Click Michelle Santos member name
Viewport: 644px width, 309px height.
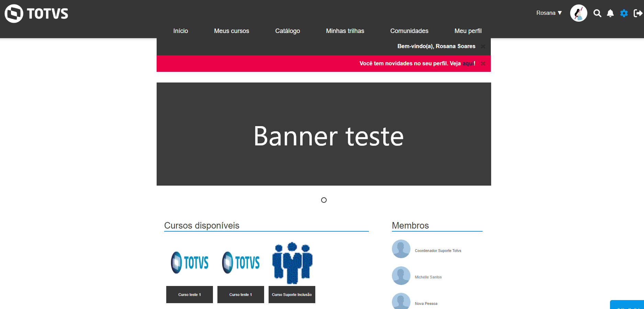tap(428, 277)
